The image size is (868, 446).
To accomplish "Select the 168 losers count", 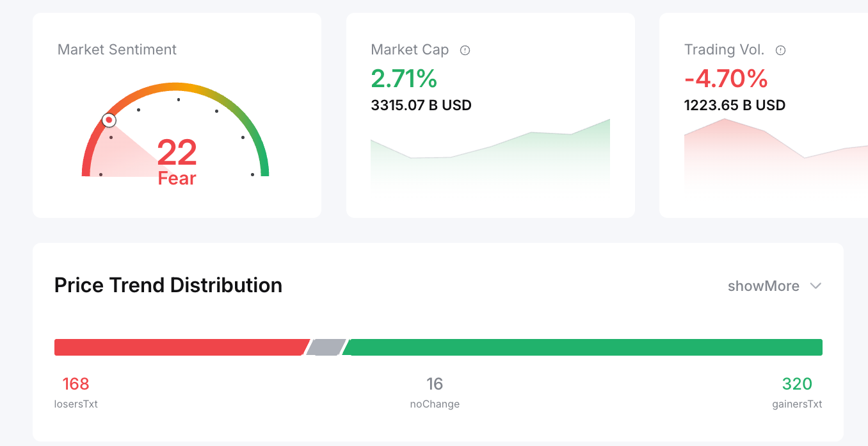I will 76,384.
